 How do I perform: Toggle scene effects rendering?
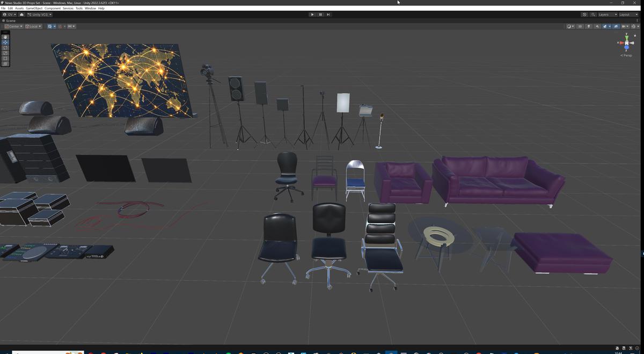(605, 26)
